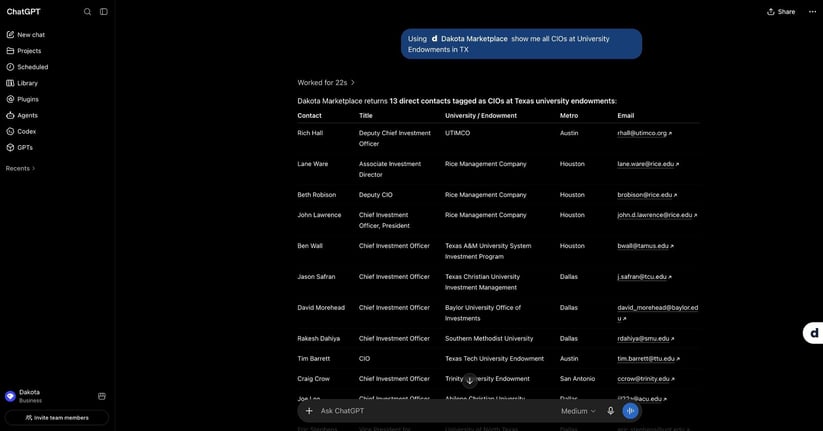
Task: Open GPTs page
Action: pos(19,148)
